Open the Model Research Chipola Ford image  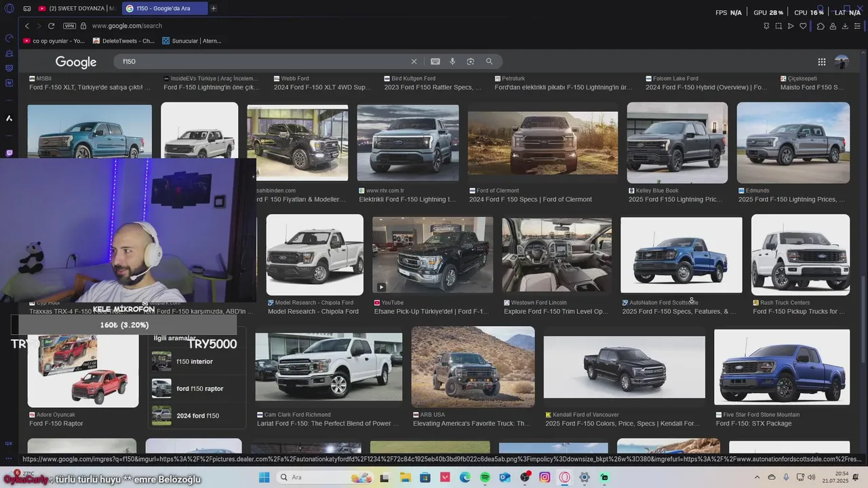tap(315, 255)
